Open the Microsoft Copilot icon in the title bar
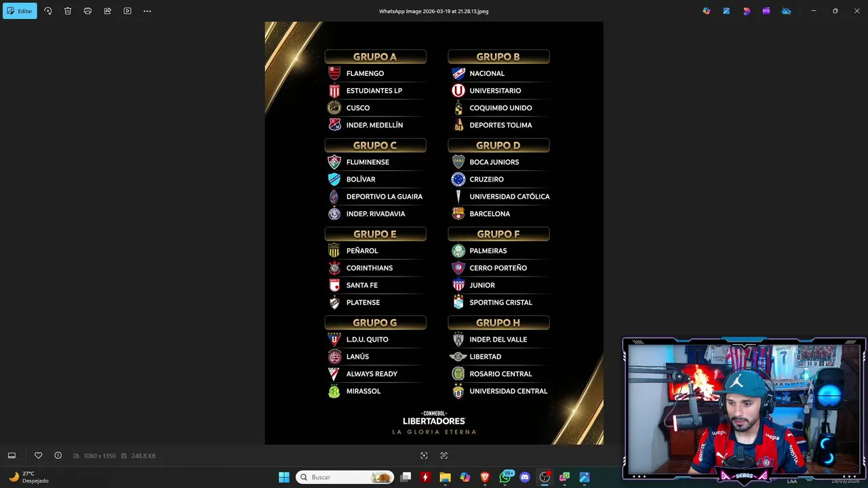Viewport: 868px width, 488px height. pos(707,11)
